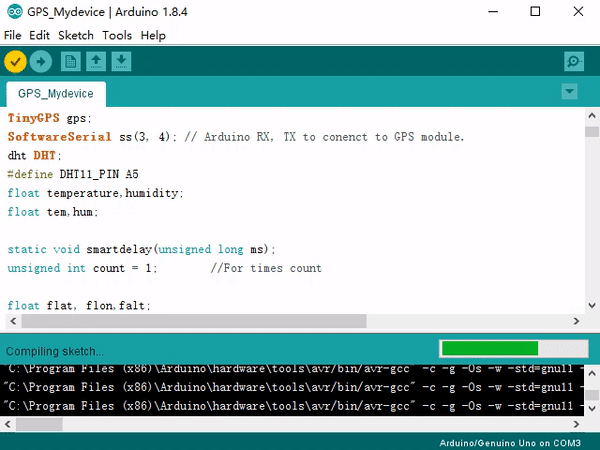600x450 pixels.
Task: Click the '//For times count' comment
Action: [x=266, y=268]
